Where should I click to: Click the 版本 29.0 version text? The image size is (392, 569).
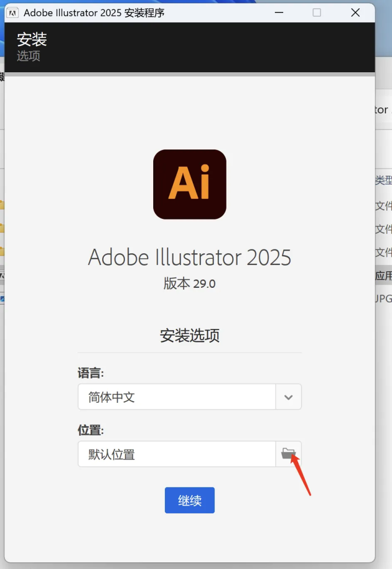coord(190,283)
